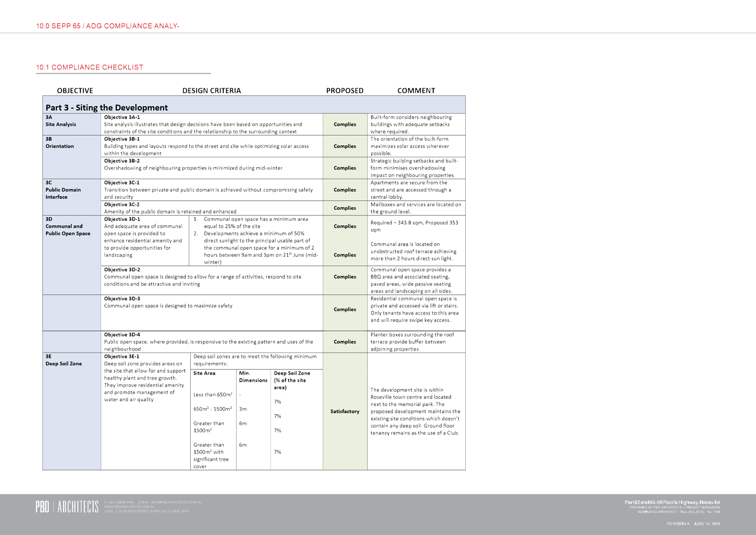Click the 'Objective 3C-2' heading
The height and width of the screenshot is (535, 756).
(x=122, y=204)
